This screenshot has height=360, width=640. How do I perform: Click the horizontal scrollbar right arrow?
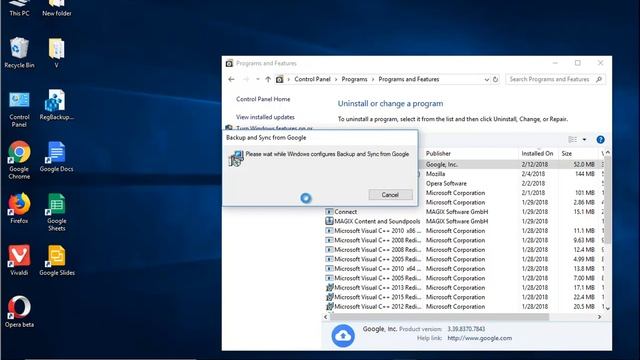click(599, 317)
